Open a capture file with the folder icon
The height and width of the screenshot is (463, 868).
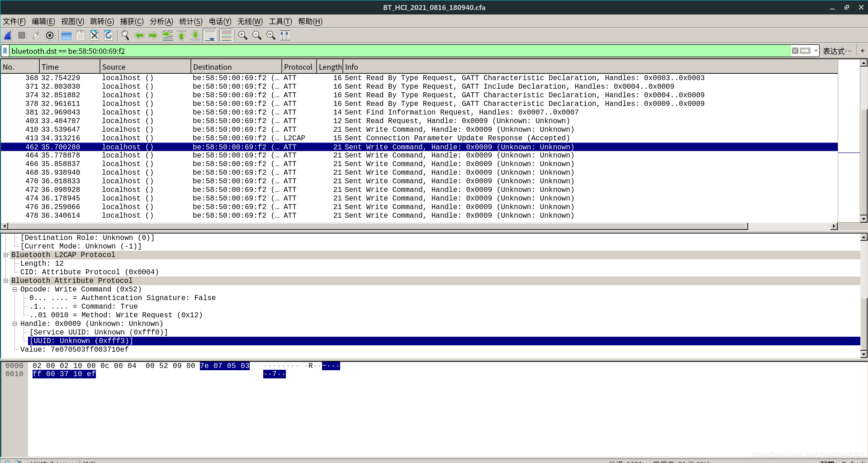(66, 35)
